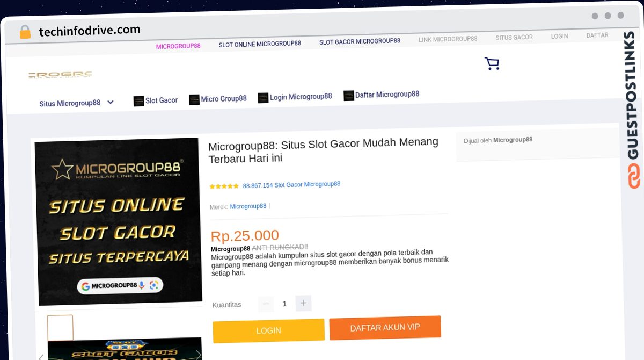Click the yellow LOGIN button
This screenshot has width=644, height=360.
[269, 330]
